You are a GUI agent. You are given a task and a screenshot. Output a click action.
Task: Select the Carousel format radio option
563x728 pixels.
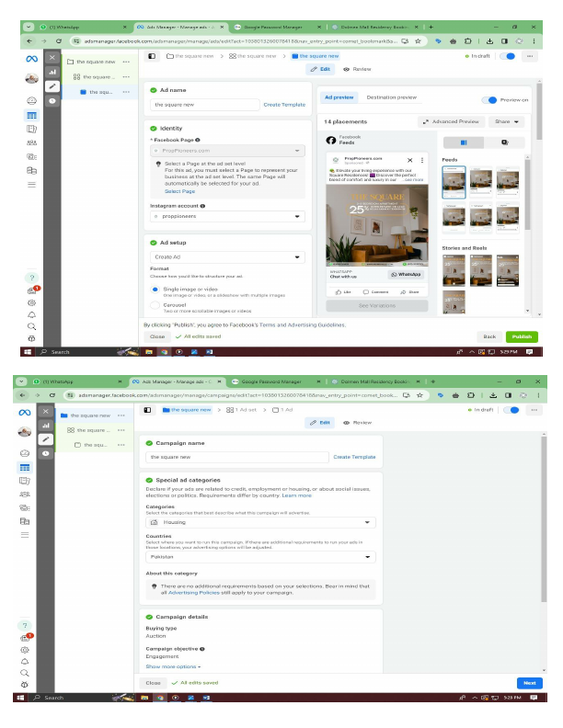(155, 305)
